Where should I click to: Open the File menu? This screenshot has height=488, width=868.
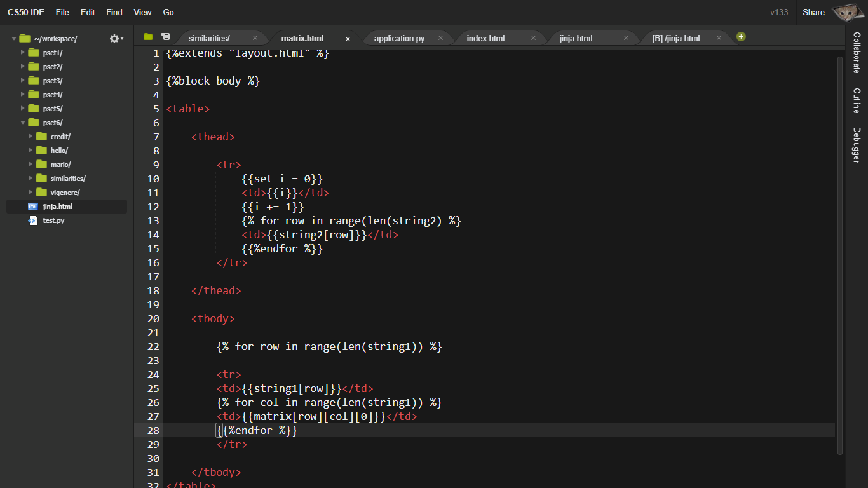coord(62,12)
